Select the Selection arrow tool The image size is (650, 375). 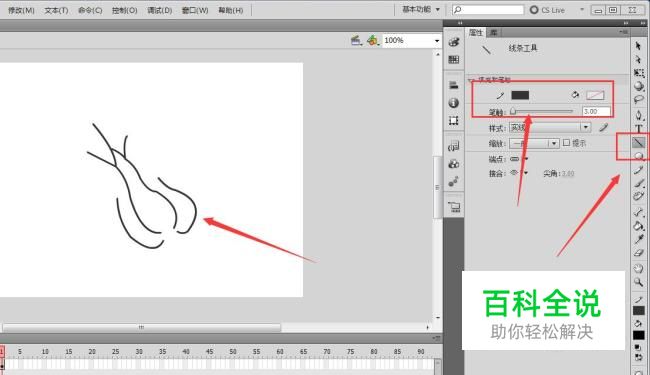point(638,46)
